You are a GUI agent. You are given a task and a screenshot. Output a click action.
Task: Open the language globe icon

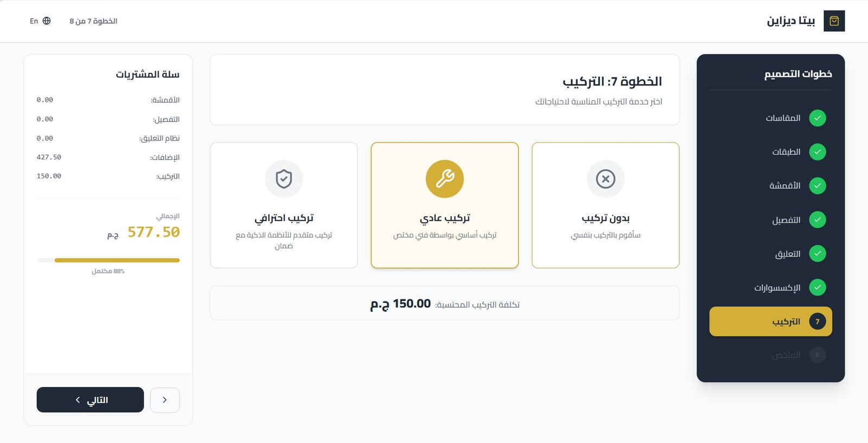pyautogui.click(x=47, y=20)
